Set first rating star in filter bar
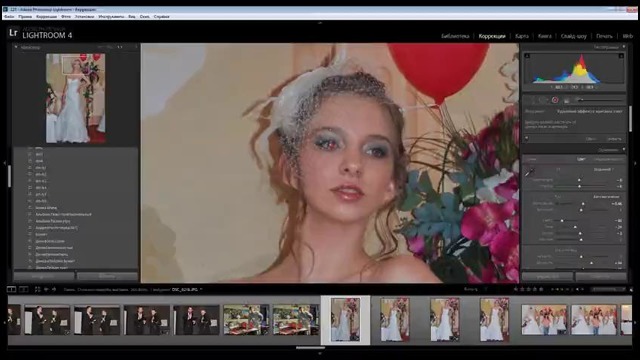This screenshot has width=640, height=360. point(516,289)
